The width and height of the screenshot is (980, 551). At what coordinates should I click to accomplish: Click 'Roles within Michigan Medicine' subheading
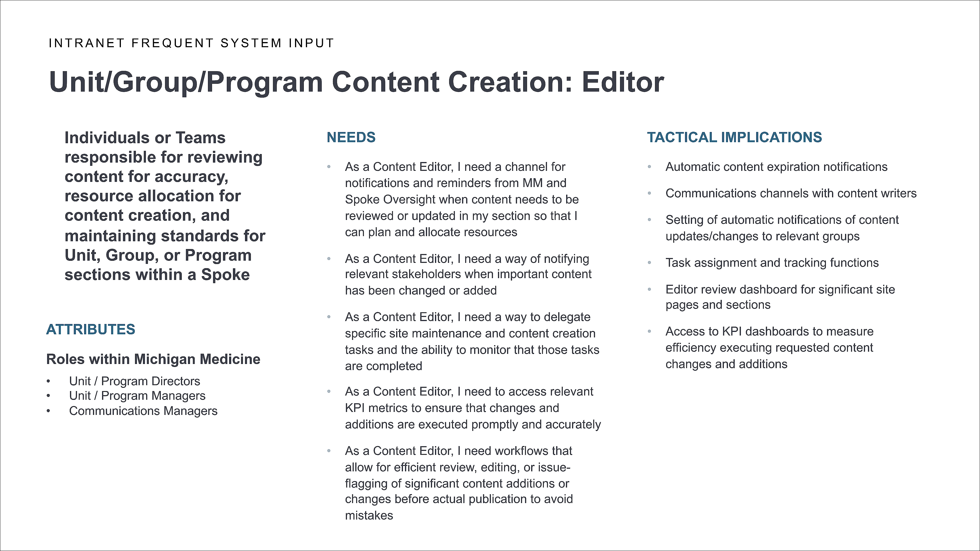[x=153, y=359]
